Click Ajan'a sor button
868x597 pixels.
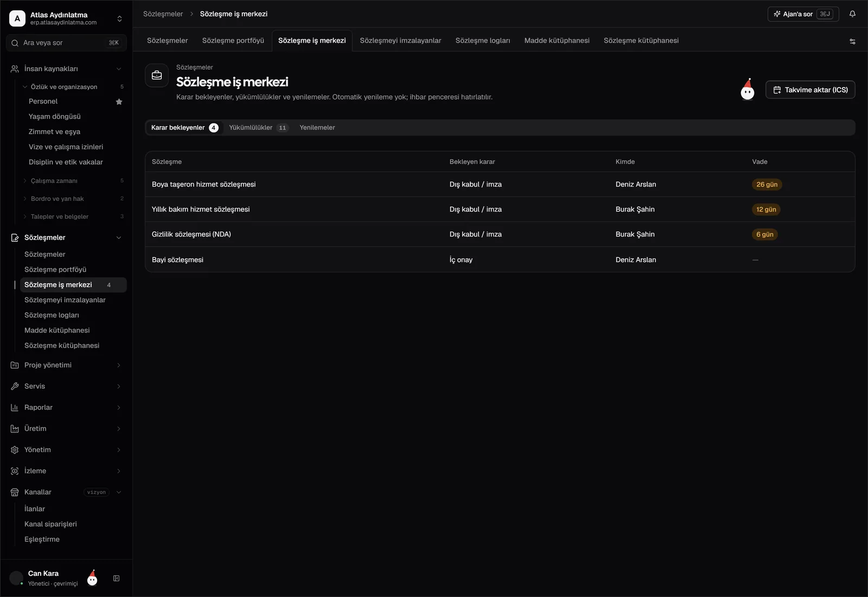pos(803,14)
